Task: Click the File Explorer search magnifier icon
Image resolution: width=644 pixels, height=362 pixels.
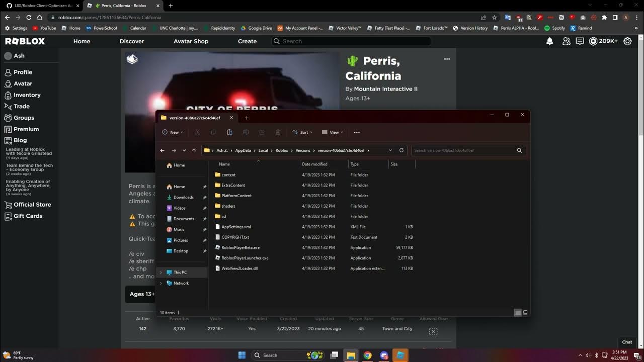Action: 519,150
